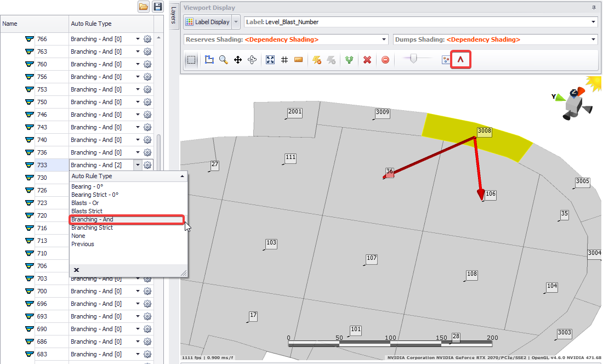Pick the ruler measure tool
Image resolution: width=603 pixels, height=364 pixels.
tap(299, 60)
